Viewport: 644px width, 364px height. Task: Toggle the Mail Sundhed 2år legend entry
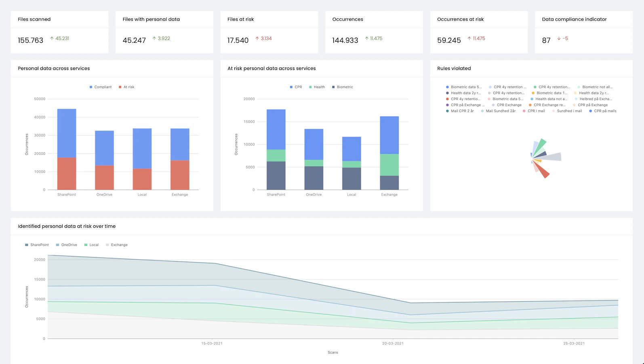coord(498,111)
